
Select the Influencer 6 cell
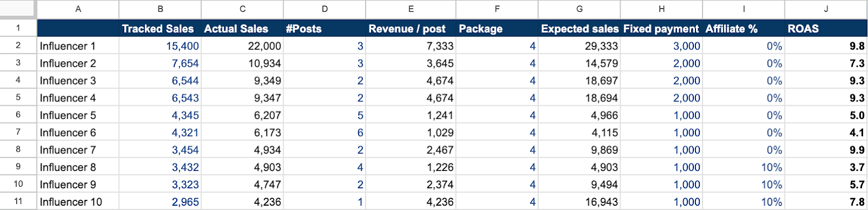click(x=78, y=133)
